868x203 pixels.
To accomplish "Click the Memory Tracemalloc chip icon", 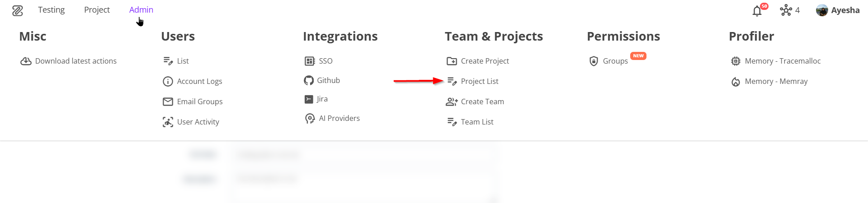I will [736, 61].
